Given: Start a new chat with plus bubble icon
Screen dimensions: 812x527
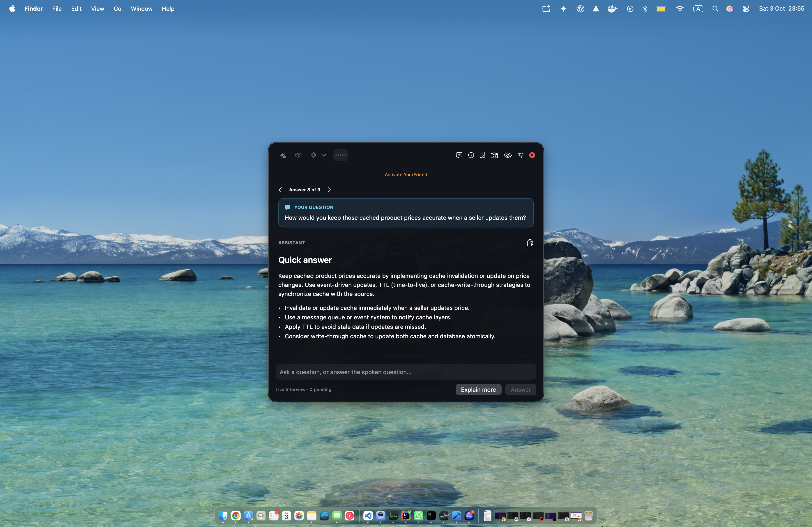Looking at the screenshot, I should pyautogui.click(x=459, y=155).
